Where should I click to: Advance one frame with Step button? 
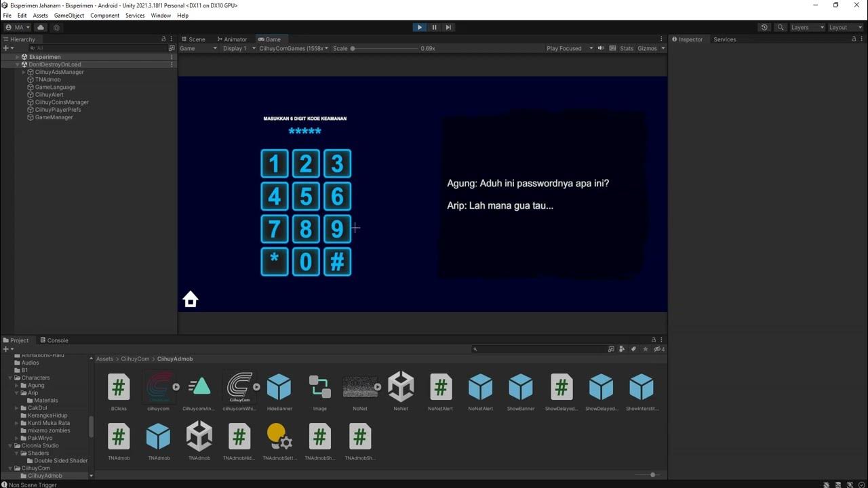[x=448, y=27]
